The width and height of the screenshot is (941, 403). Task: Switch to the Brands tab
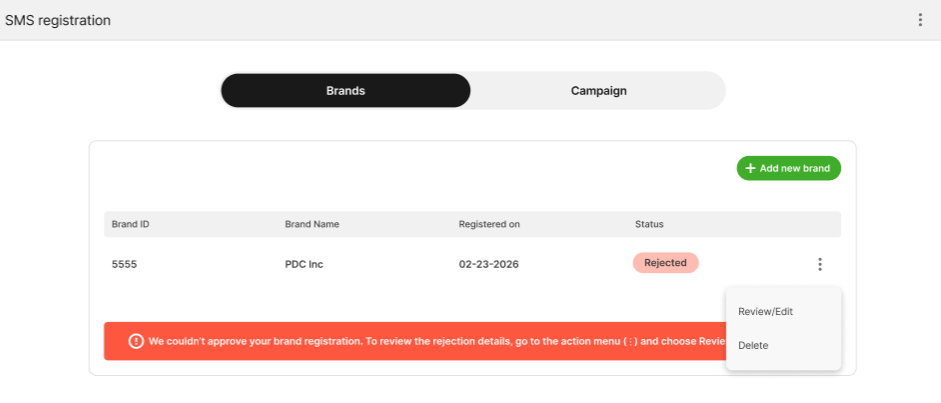pos(345,90)
